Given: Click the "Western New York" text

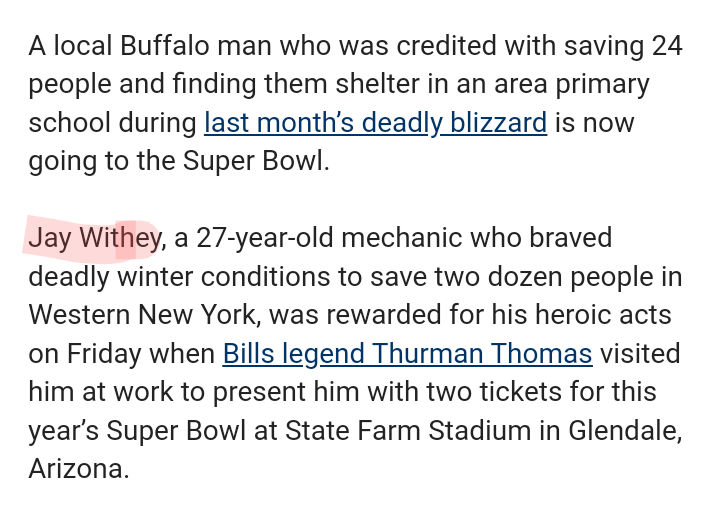Looking at the screenshot, I should tap(144, 315).
